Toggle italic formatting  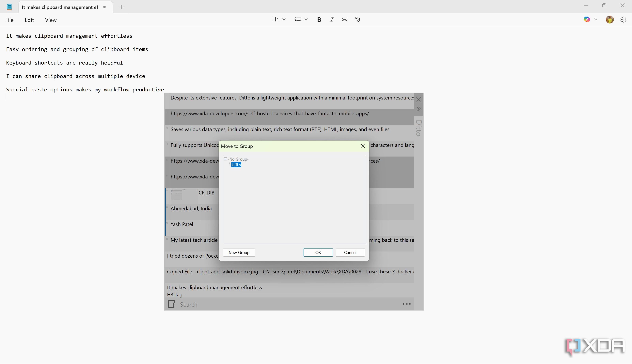click(x=332, y=20)
